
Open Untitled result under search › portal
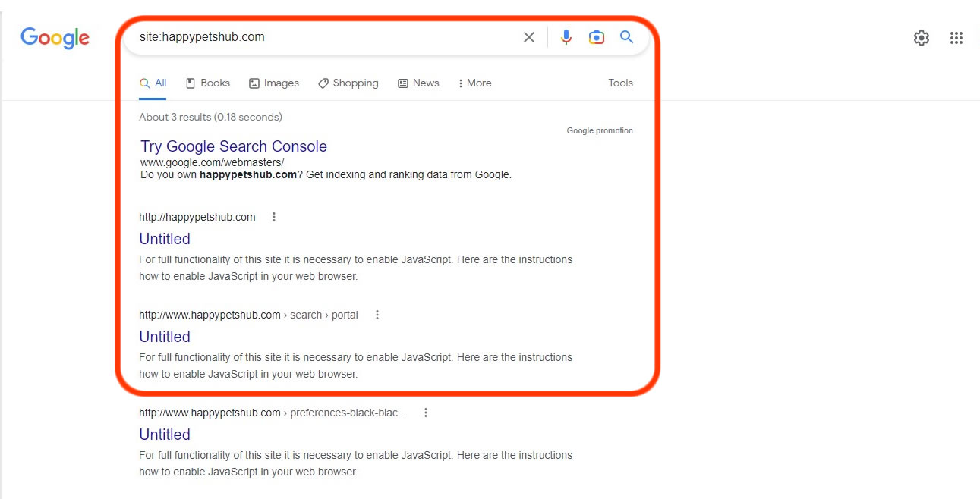click(165, 337)
